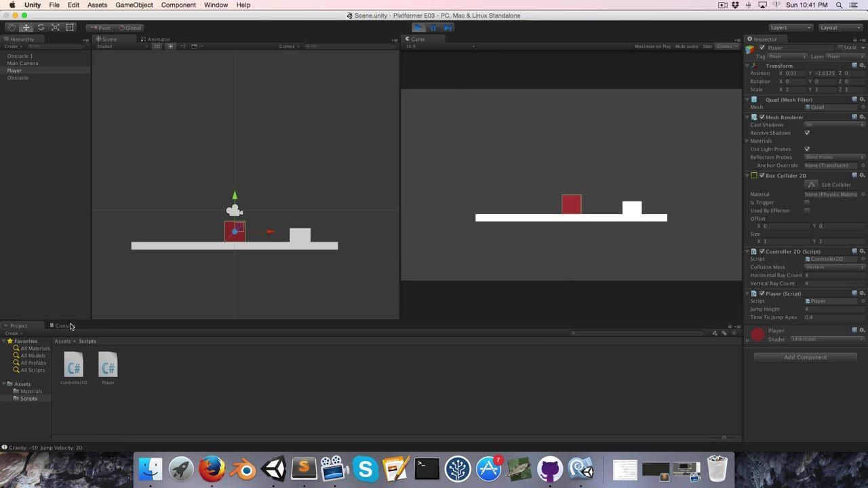Image resolution: width=868 pixels, height=488 pixels.
Task: Start Play mode with the Play button
Action: pos(418,28)
